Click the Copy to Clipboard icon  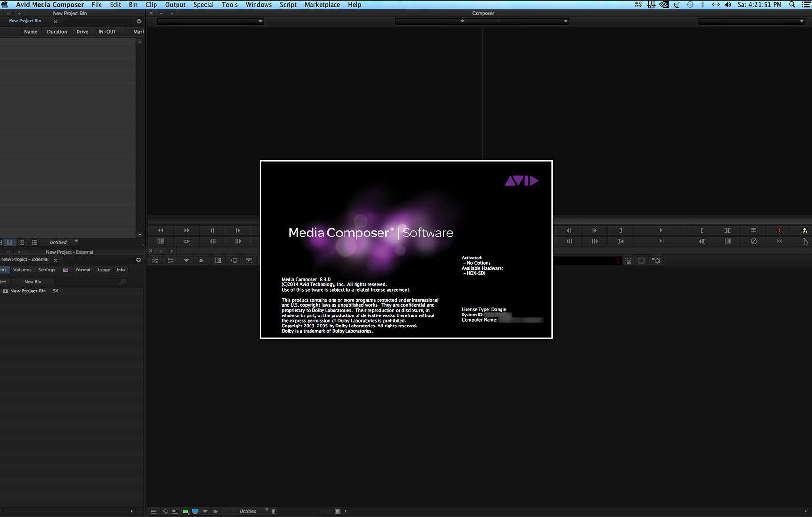coord(805,241)
